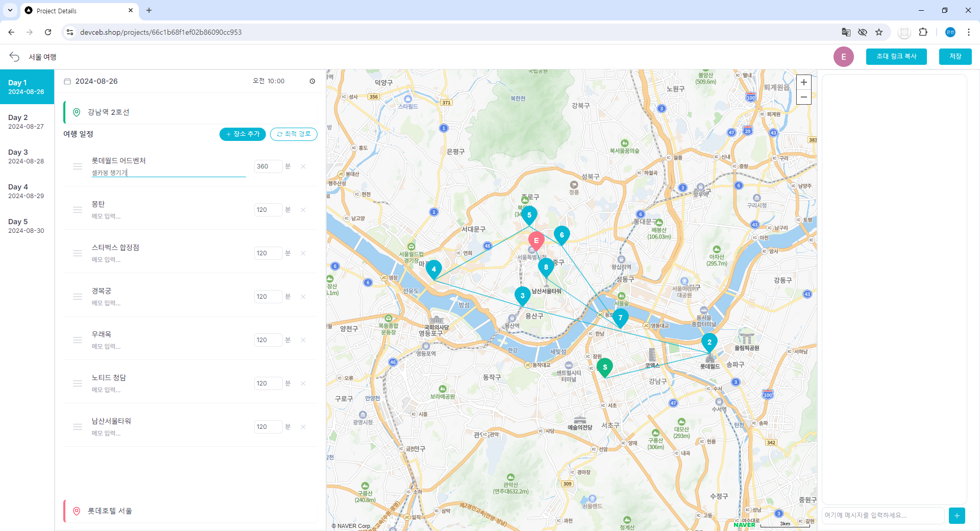
Task: Click map marker number 7
Action: (x=620, y=317)
